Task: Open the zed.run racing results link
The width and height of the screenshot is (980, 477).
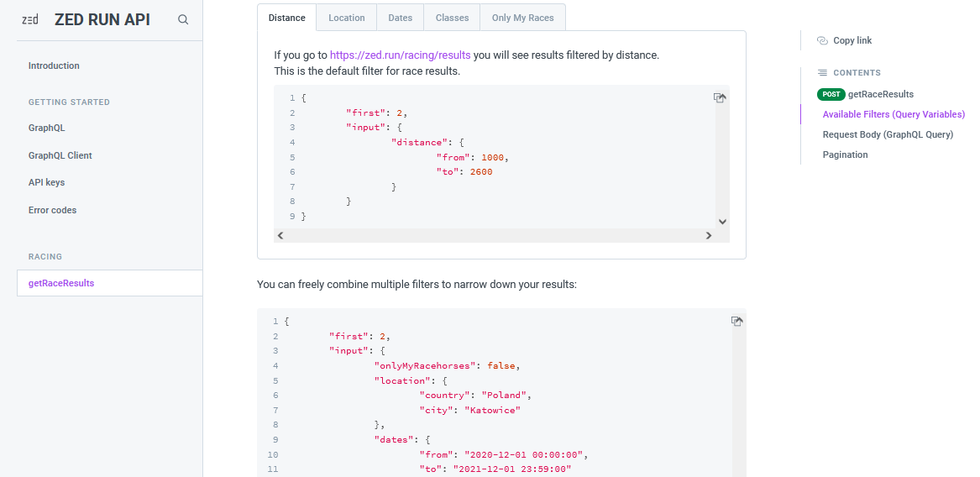Action: coord(400,55)
